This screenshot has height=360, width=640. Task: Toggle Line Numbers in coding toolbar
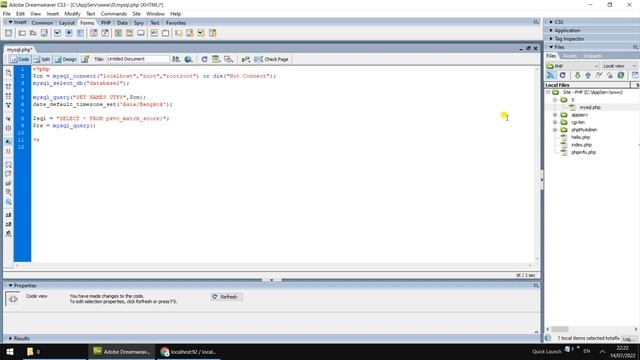coord(8,141)
